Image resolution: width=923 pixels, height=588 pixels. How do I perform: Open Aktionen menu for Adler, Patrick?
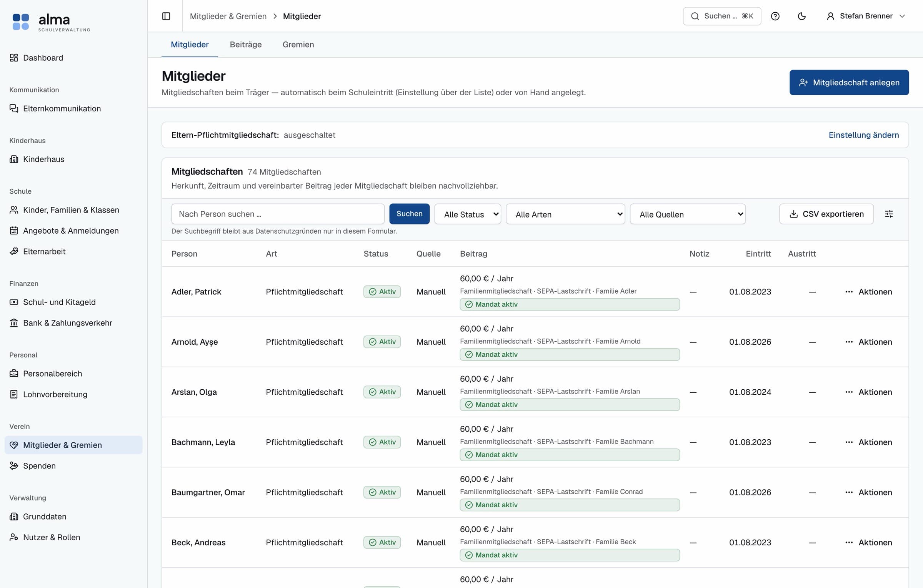(x=868, y=292)
